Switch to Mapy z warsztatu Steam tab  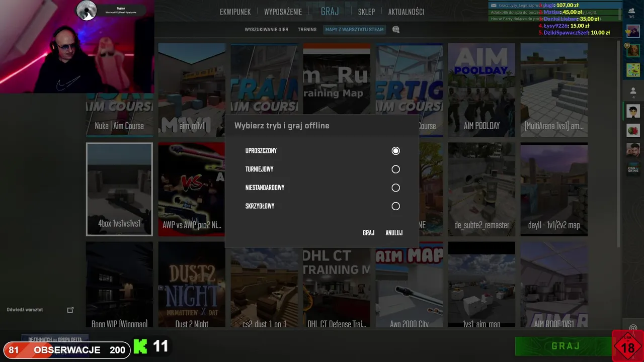(x=354, y=30)
